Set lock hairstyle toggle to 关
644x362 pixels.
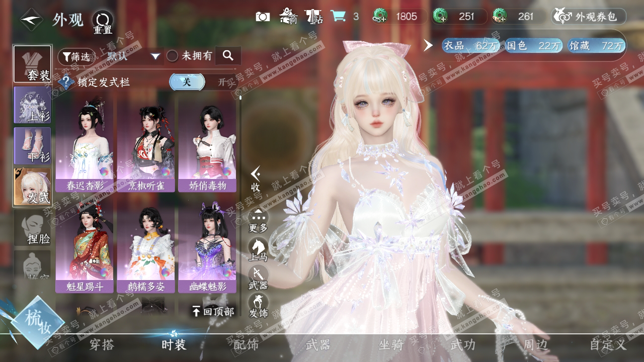(187, 82)
